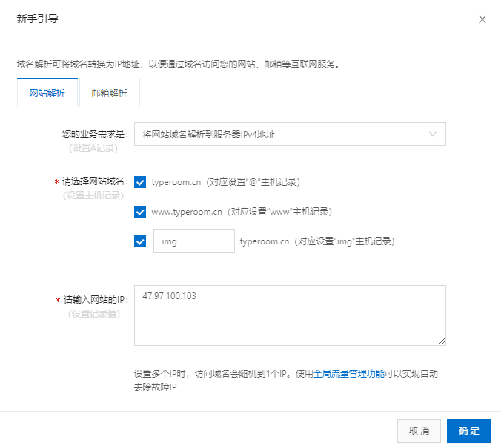Viewport: 501px width, 448px height.
Task: Open the 邮箱解析 tab
Action: [109, 93]
